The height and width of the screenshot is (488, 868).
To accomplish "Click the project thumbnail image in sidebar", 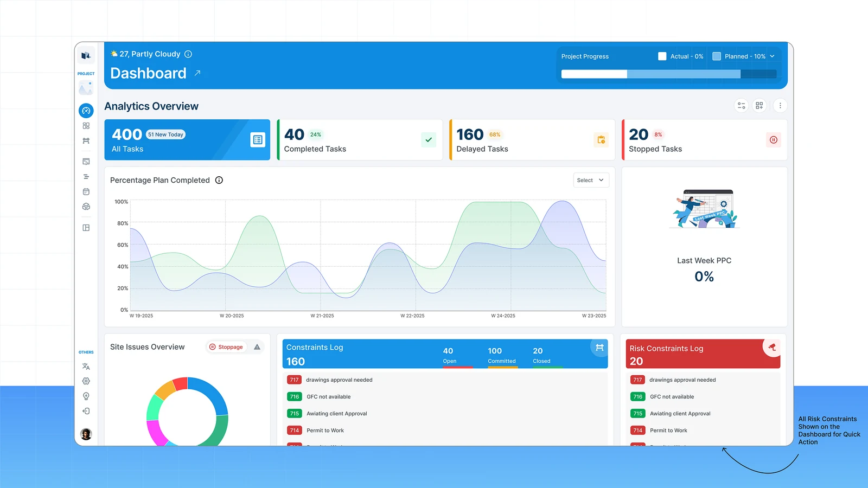I will (86, 88).
